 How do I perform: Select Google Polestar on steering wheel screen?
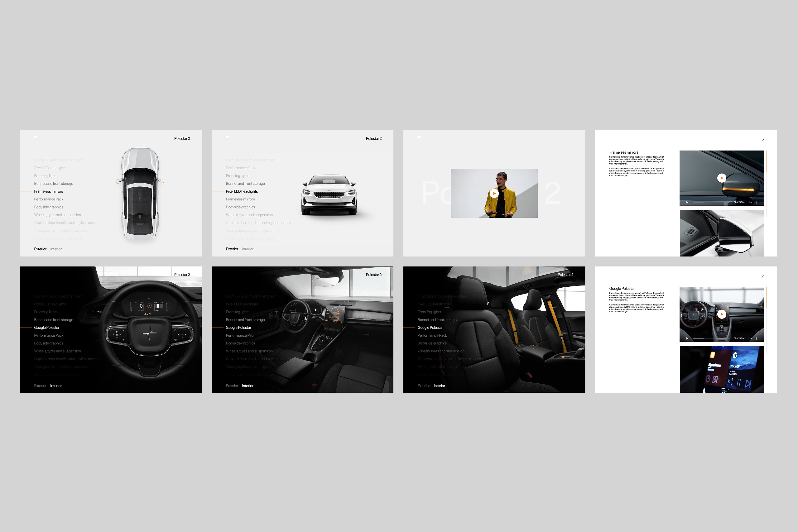tap(46, 328)
